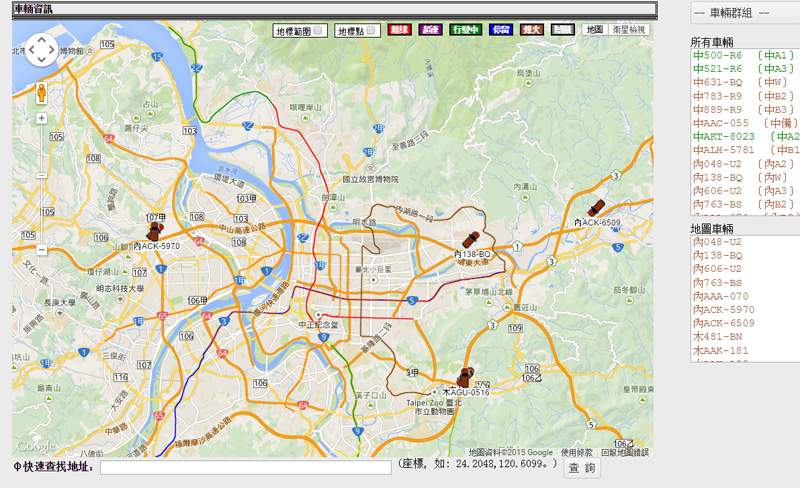Select 內763-BS (內B2) in all vehicles list
Viewport: 800px width, 488px height.
(744, 204)
